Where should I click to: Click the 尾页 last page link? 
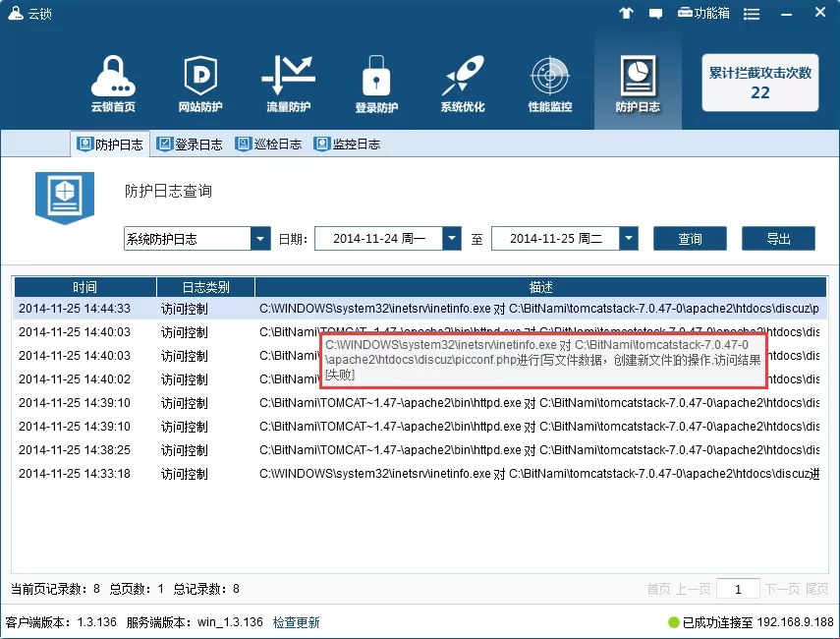pos(817,589)
